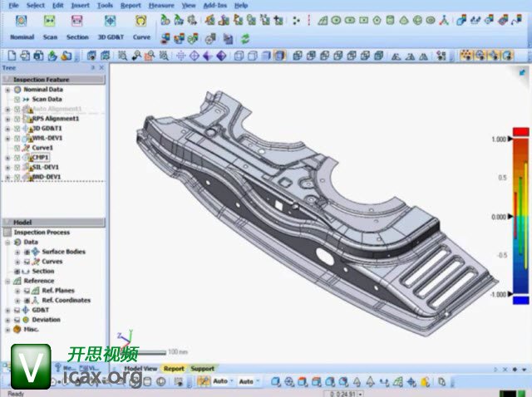Create a cone feature
532x397 pixels.
tap(404, 21)
